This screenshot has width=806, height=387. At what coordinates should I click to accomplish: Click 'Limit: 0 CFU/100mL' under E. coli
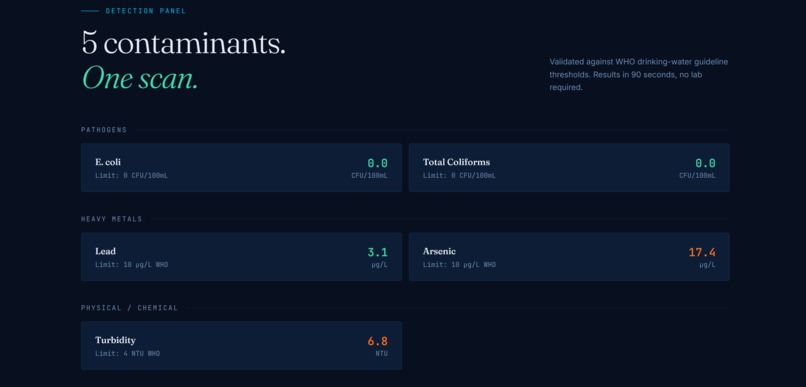131,176
